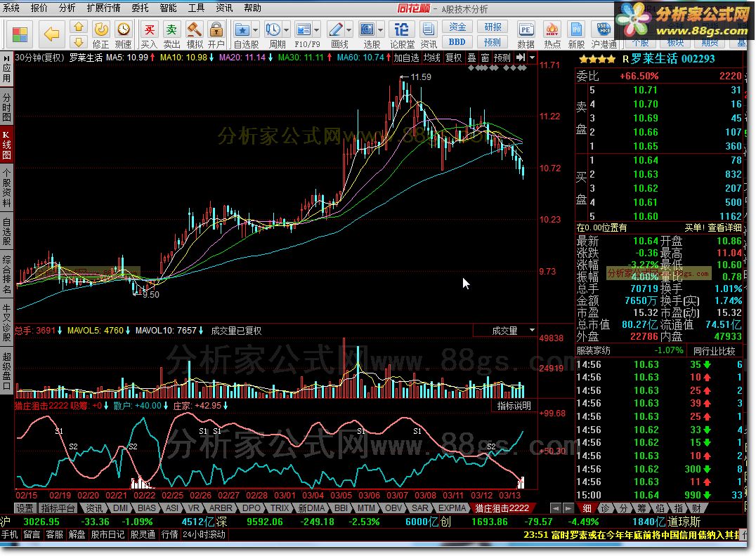Open the 选股 radar icon

point(367,30)
